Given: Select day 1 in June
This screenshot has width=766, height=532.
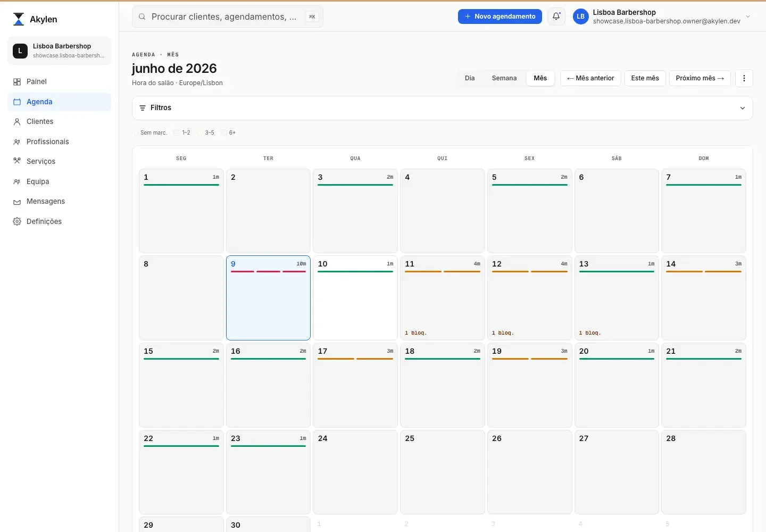Looking at the screenshot, I should [181, 211].
